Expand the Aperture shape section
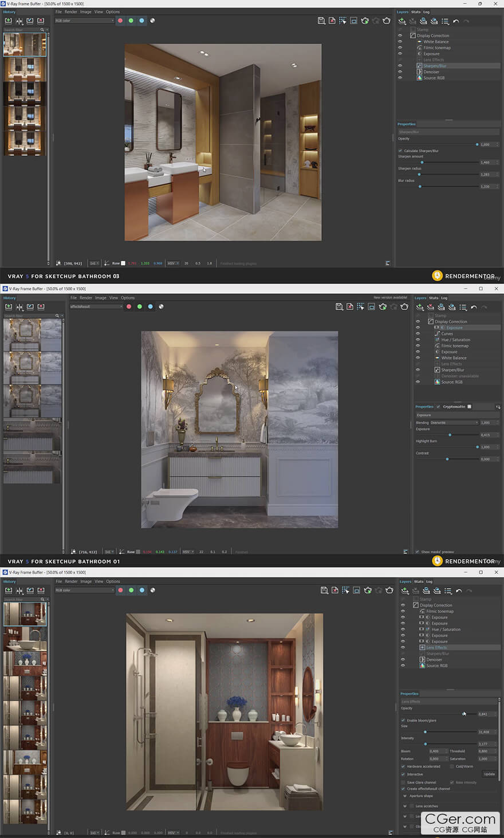Image resolution: width=504 pixels, height=838 pixels. click(405, 796)
